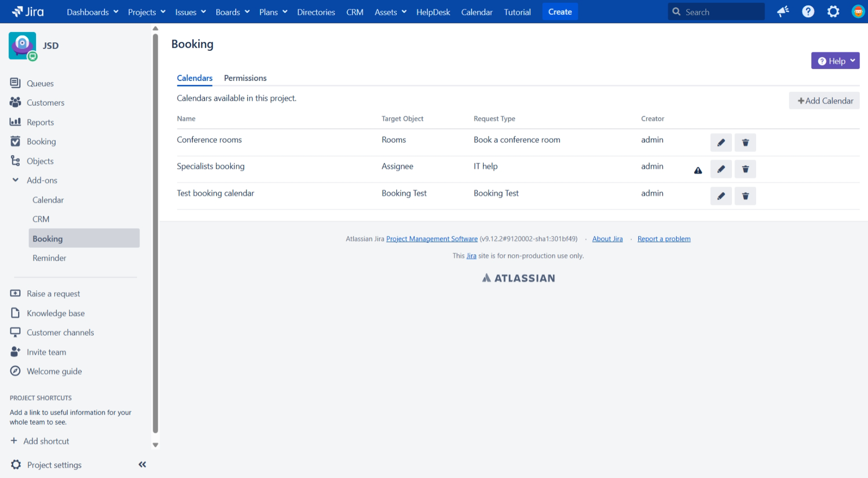Open Jira administration gear icon
Screen dimensions: 868x478
click(x=833, y=12)
